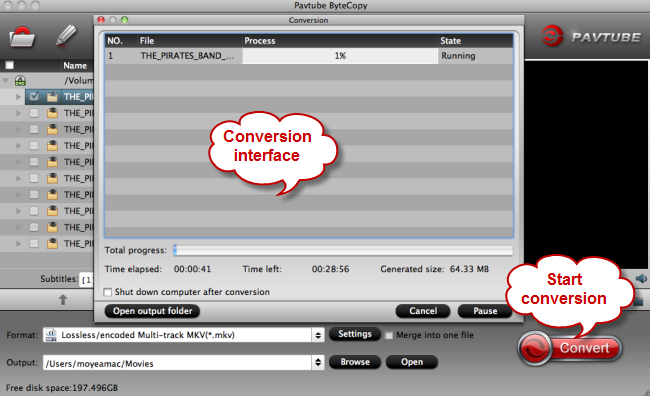Click the 00:00:41 time elapsed value

(192, 269)
